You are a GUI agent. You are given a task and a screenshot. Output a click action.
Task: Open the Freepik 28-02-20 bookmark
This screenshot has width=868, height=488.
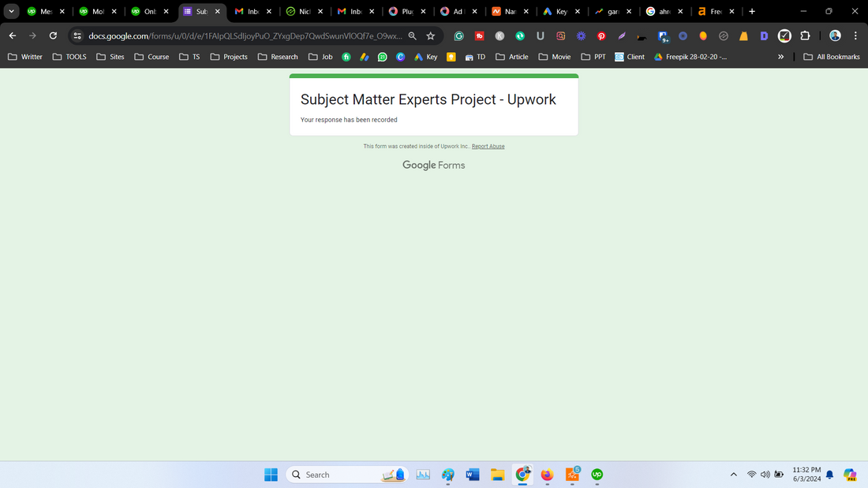point(690,57)
